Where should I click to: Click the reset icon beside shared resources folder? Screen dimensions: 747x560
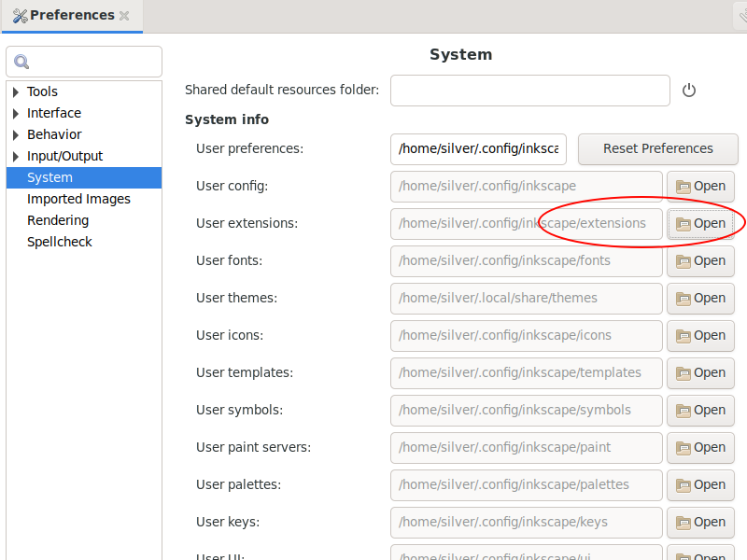pos(688,90)
